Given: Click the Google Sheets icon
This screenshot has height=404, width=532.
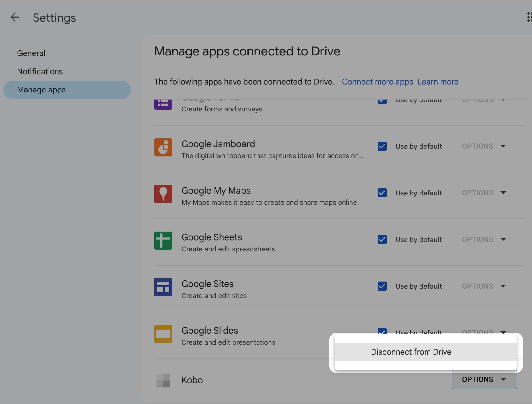Looking at the screenshot, I should point(163,241).
